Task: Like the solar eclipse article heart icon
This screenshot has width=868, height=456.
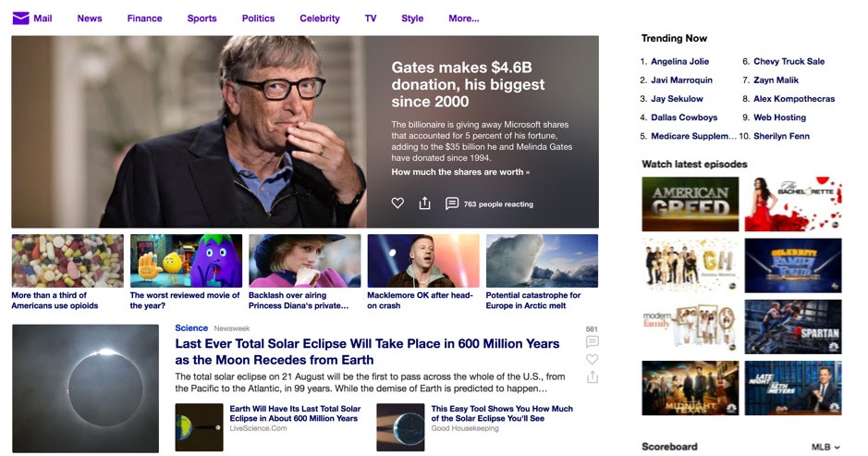Action: click(x=592, y=359)
